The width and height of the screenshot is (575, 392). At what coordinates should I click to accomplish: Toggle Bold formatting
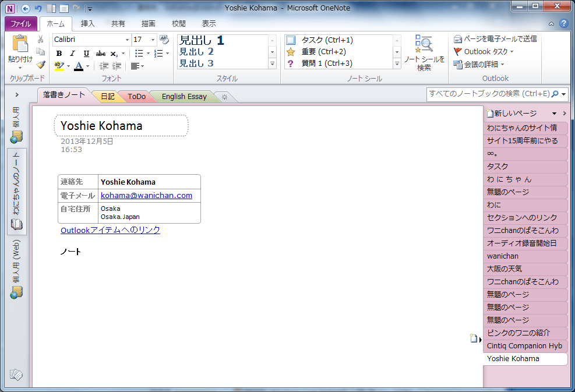click(x=59, y=54)
